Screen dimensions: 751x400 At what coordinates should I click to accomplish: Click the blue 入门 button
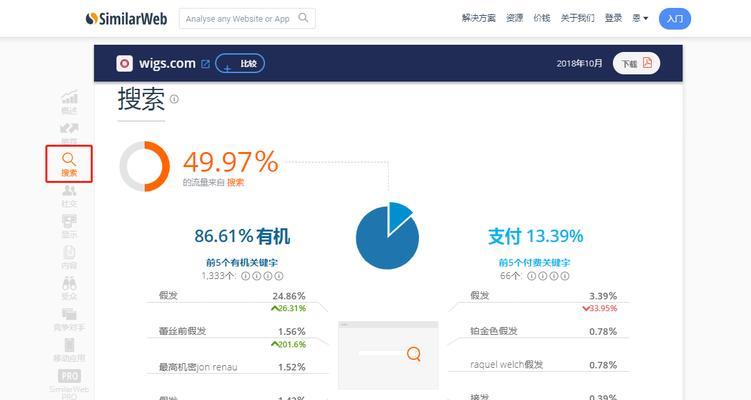[x=675, y=19]
